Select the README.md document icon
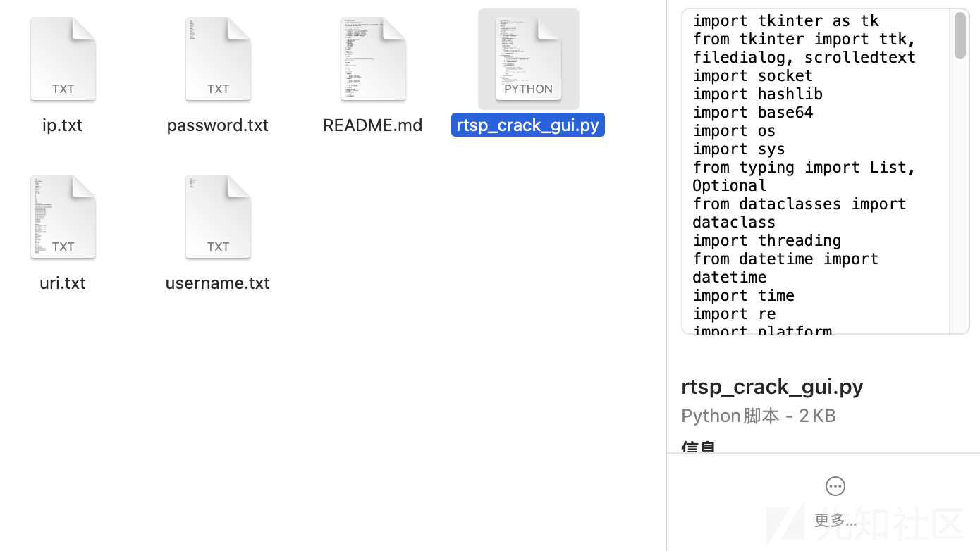This screenshot has height=551, width=980. 373,58
